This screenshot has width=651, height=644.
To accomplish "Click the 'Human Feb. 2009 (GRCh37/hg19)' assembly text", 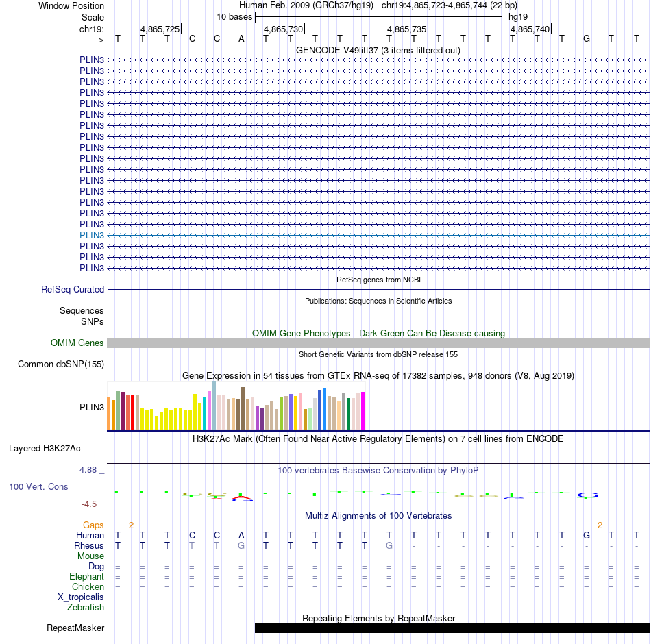I will [x=306, y=5].
